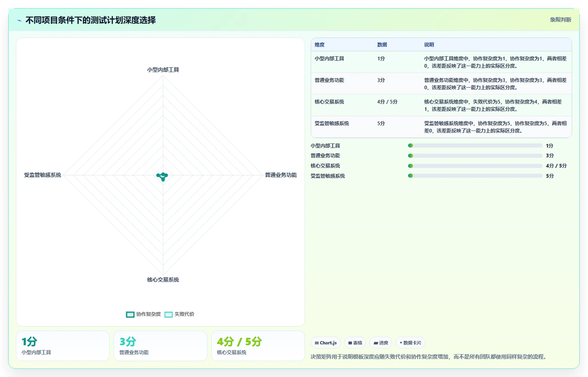The height and width of the screenshot is (377, 588).
Task: Click the radar axis label 普通业务功能
Action: click(281, 175)
